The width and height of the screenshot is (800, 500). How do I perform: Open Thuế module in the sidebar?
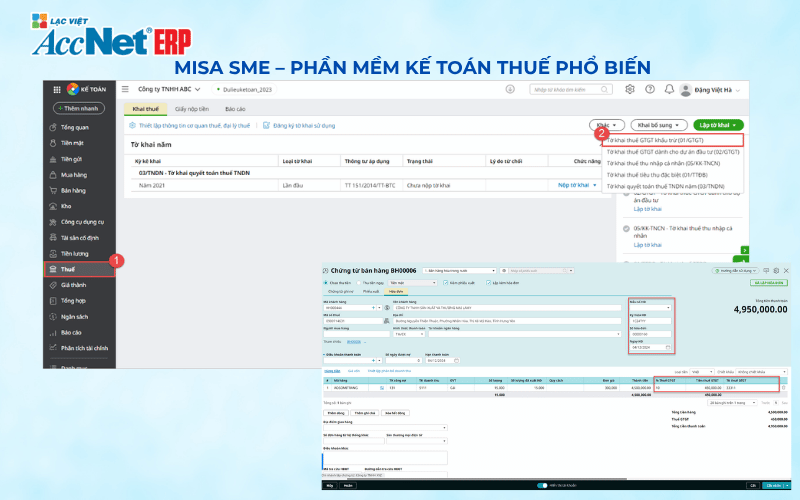pyautogui.click(x=80, y=269)
